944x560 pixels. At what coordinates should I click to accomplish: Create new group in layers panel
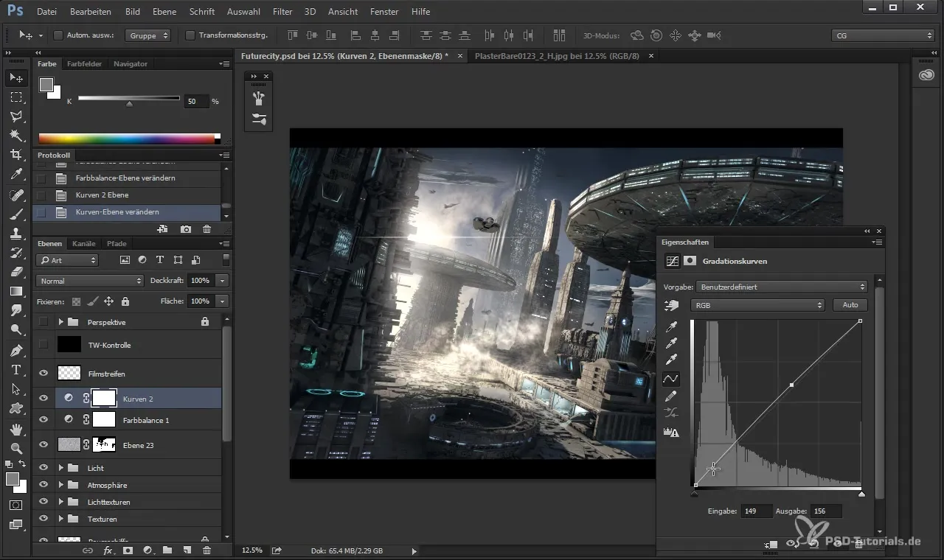click(x=167, y=550)
